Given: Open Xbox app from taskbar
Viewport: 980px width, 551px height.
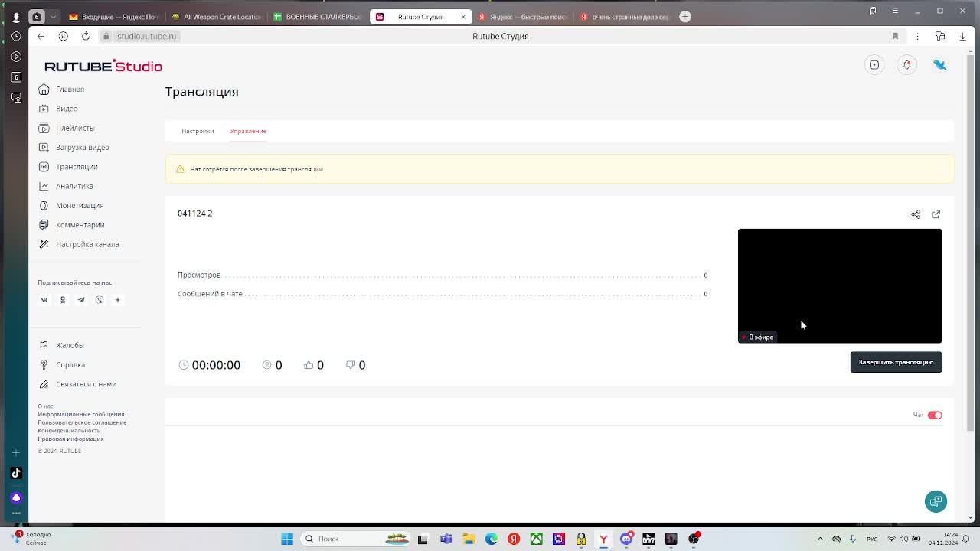Looking at the screenshot, I should [536, 539].
